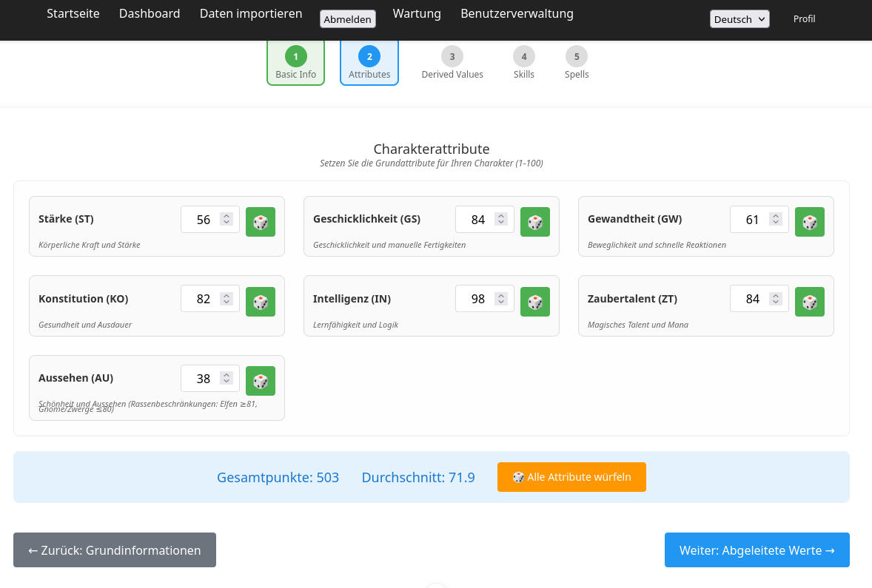Roll the dice for Geschicklichkeit (GS)

[535, 222]
